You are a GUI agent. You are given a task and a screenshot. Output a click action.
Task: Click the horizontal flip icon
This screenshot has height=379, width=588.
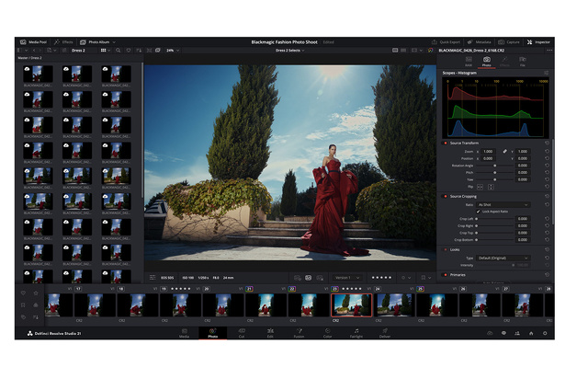(x=480, y=187)
